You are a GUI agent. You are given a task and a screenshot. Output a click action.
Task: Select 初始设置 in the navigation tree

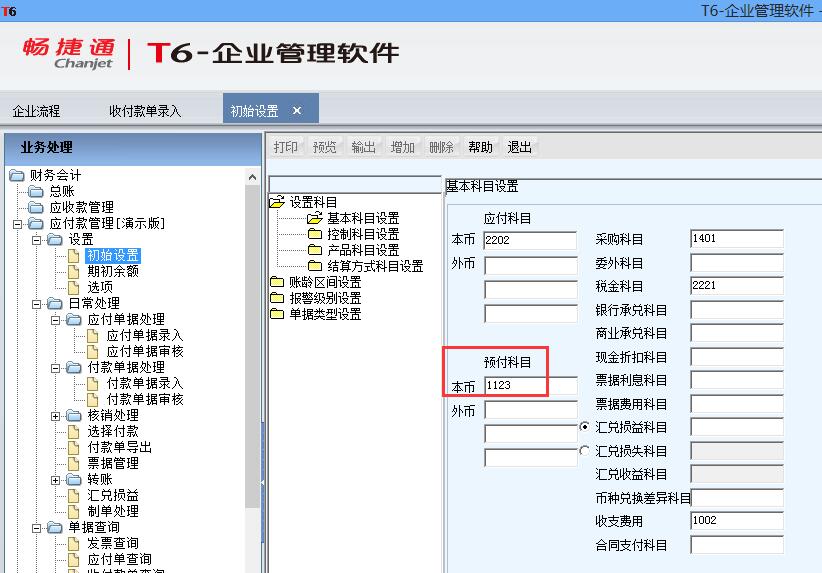click(113, 256)
